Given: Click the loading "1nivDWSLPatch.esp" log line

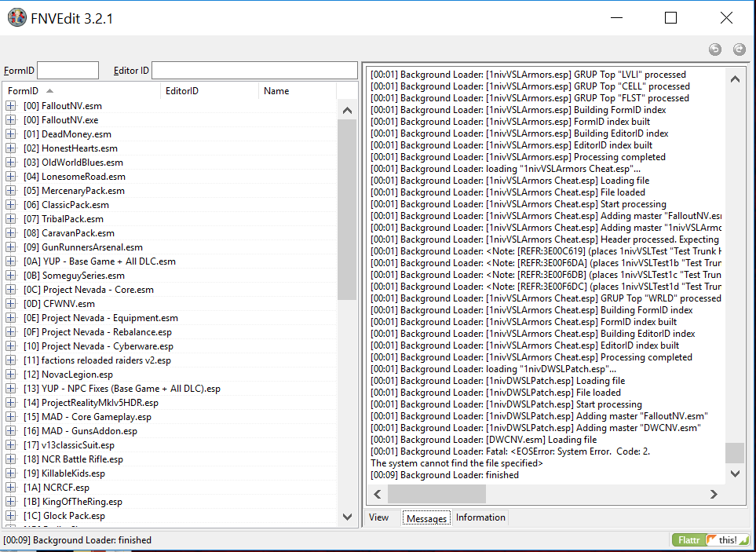Looking at the screenshot, I should (x=493, y=369).
